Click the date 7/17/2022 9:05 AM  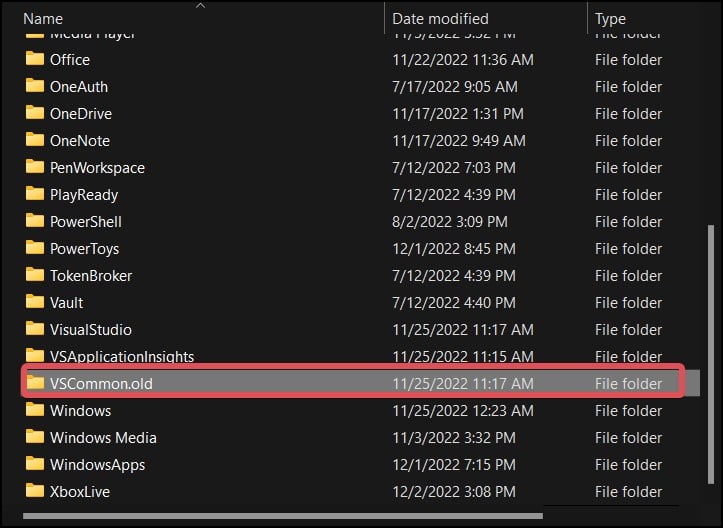[x=455, y=87]
